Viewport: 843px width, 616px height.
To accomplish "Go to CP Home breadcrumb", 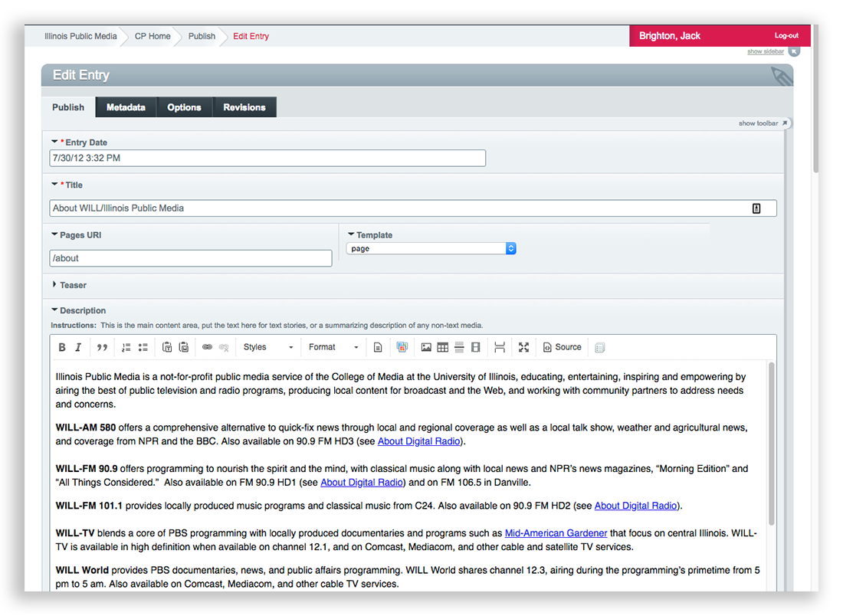I will 153,36.
